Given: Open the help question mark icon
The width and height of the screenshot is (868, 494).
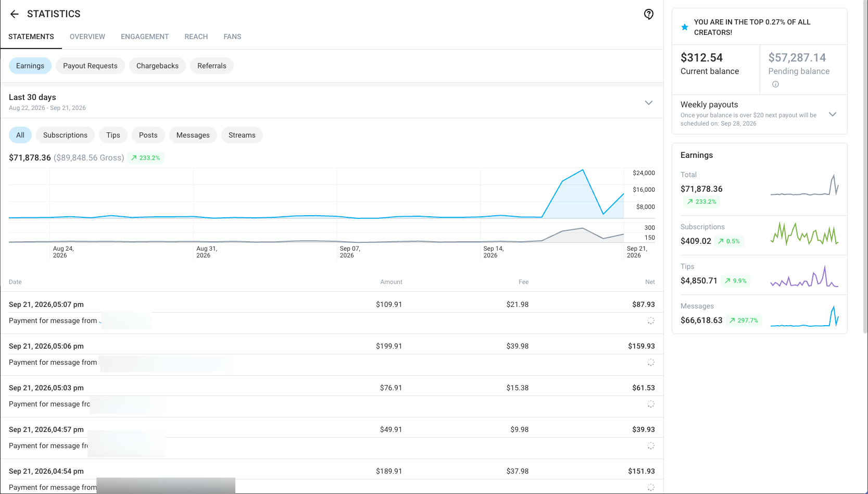Looking at the screenshot, I should [x=649, y=14].
